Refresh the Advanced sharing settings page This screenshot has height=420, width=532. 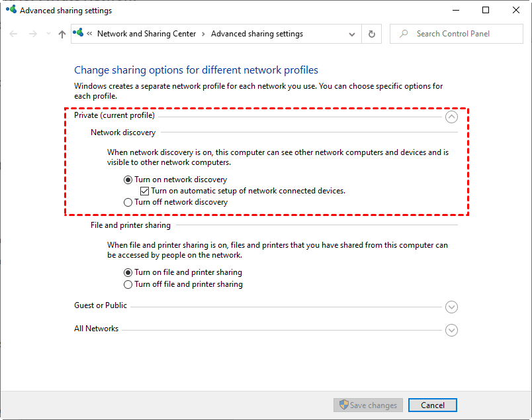tap(372, 34)
